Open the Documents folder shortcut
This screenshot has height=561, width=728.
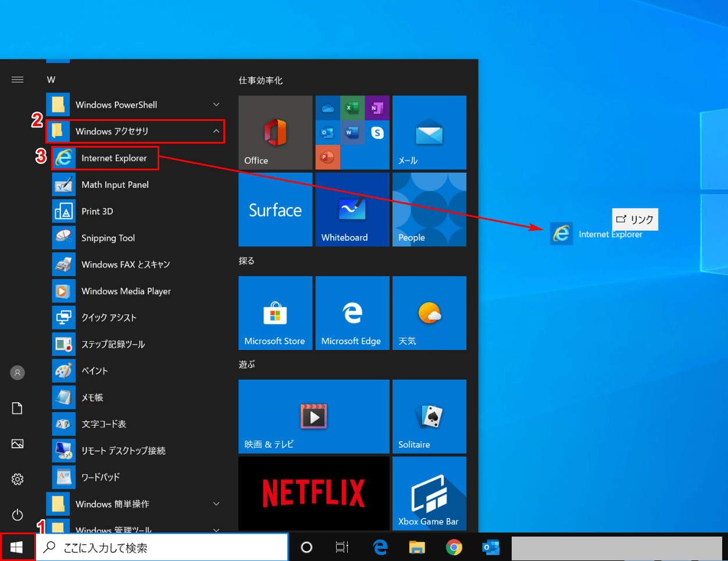[x=17, y=408]
